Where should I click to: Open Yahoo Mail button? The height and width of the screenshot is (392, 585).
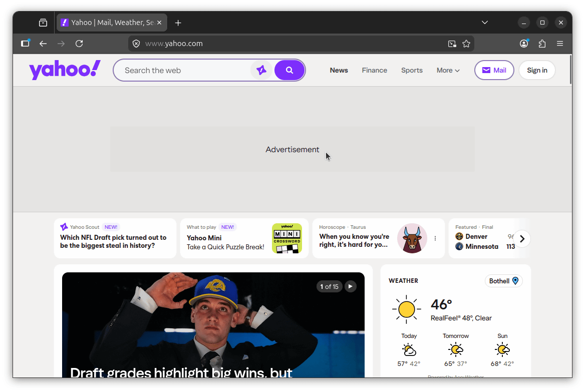[494, 70]
